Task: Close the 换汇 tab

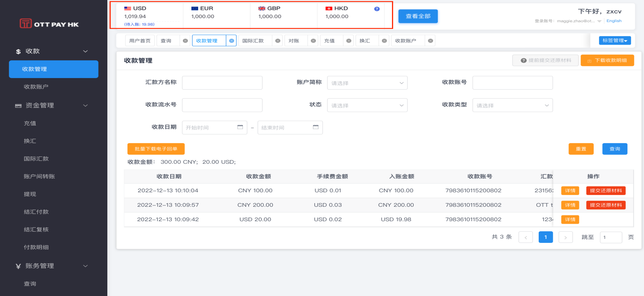Action: pos(384,41)
